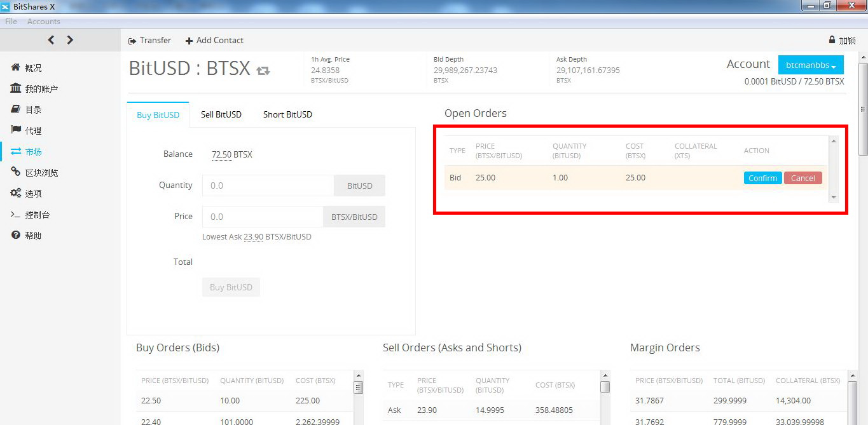The width and height of the screenshot is (868, 425).
Task: Click the back navigation arrow
Action: pos(51,40)
